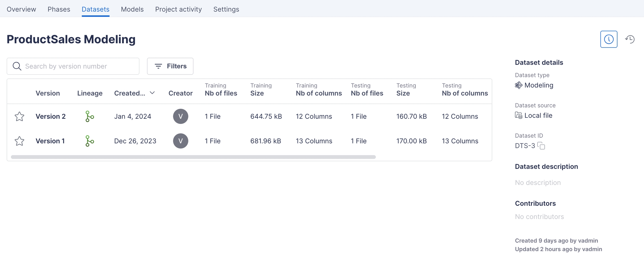Click the creator avatar for Version 2

point(181,116)
